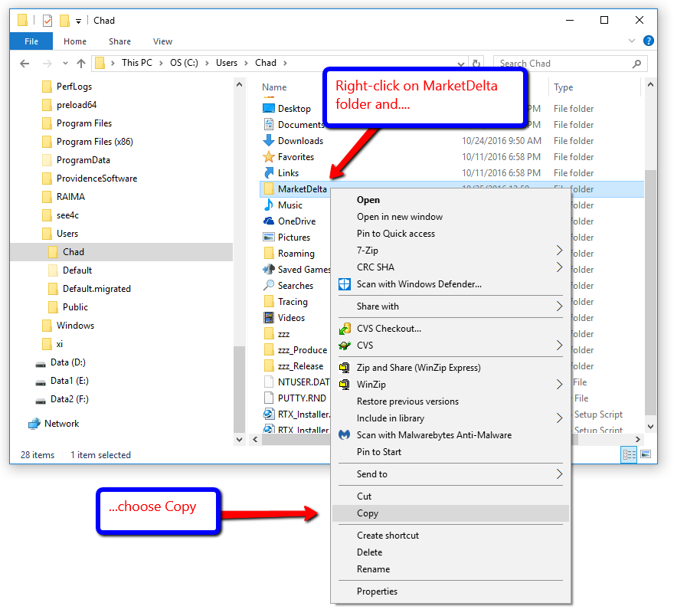This screenshot has width=687, height=616.
Task: Navigate back with the back arrow
Action: click(25, 63)
